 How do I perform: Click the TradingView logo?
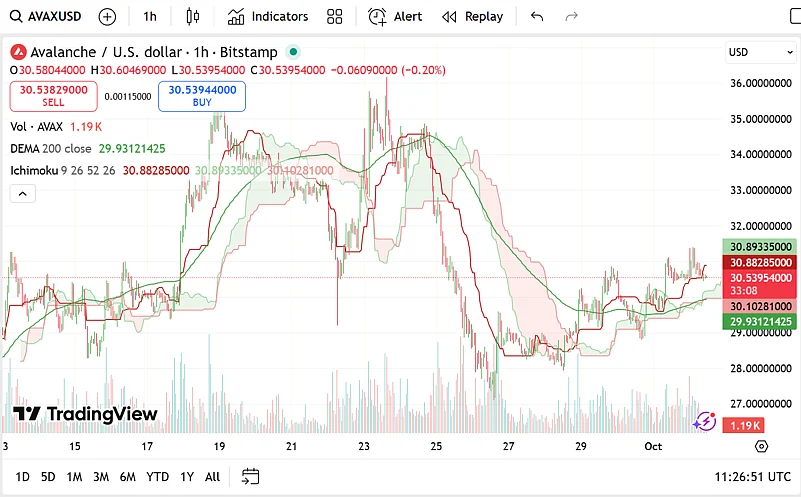tap(85, 414)
